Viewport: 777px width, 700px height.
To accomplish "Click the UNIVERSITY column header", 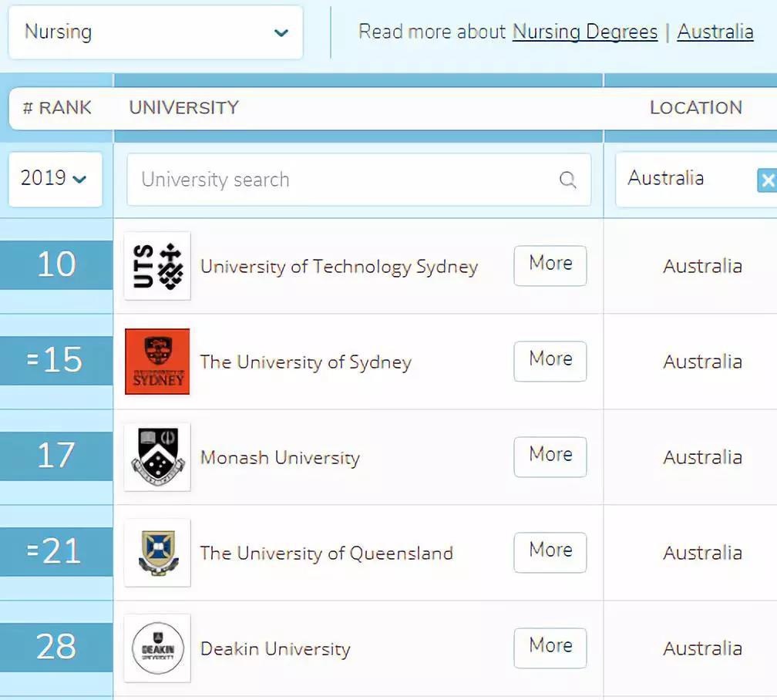I will (184, 108).
